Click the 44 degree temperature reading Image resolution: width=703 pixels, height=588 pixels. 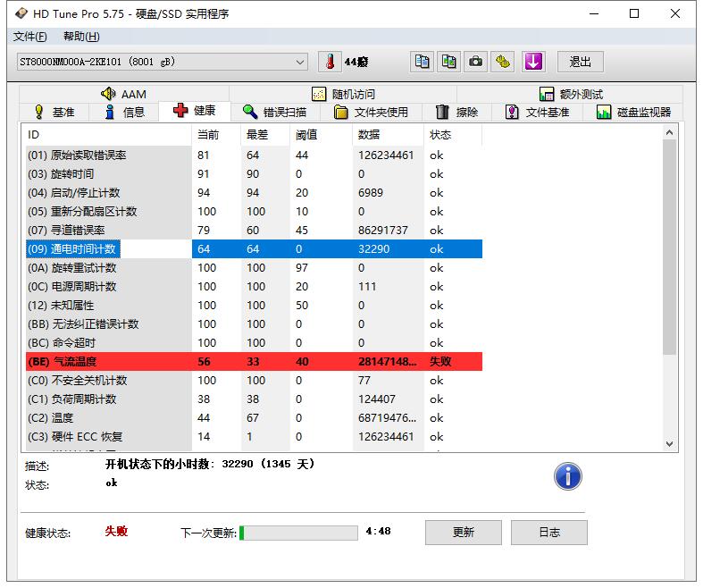(x=356, y=62)
